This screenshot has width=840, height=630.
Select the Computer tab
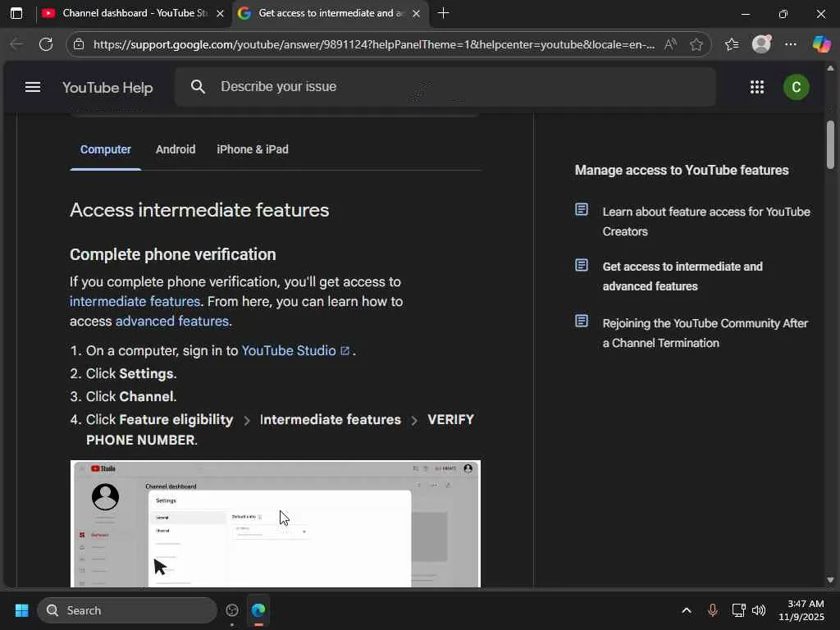pos(106,149)
